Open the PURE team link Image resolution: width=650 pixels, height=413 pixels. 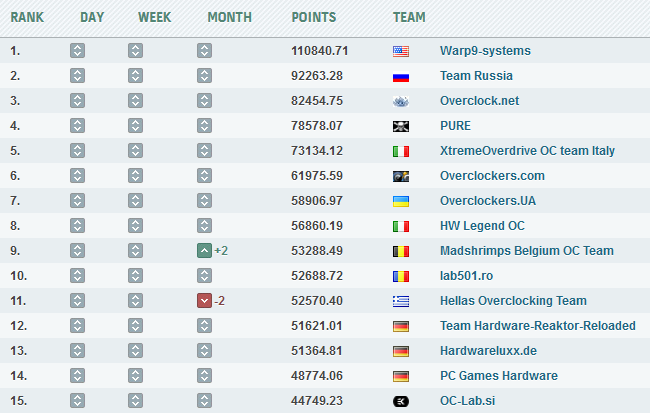click(455, 126)
